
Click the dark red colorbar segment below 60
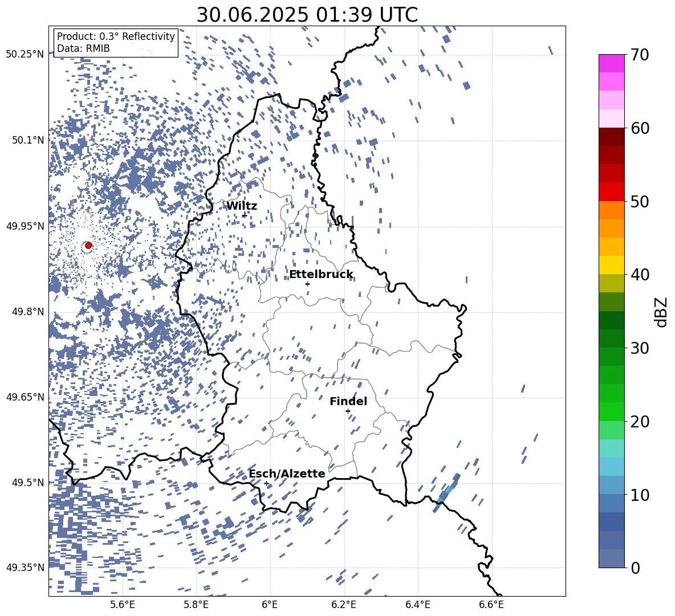pyautogui.click(x=611, y=137)
